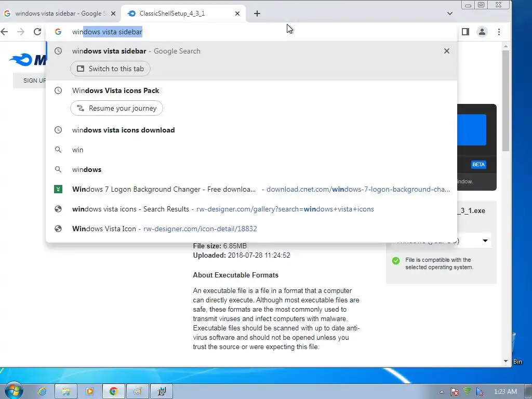This screenshot has height=399, width=532.
Task: Click the page scrollbar up arrow
Action: [506, 46]
